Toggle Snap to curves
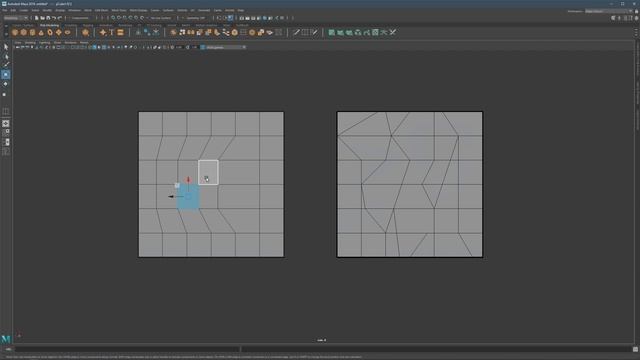Viewport: 640px width, 360px height. coord(119,18)
